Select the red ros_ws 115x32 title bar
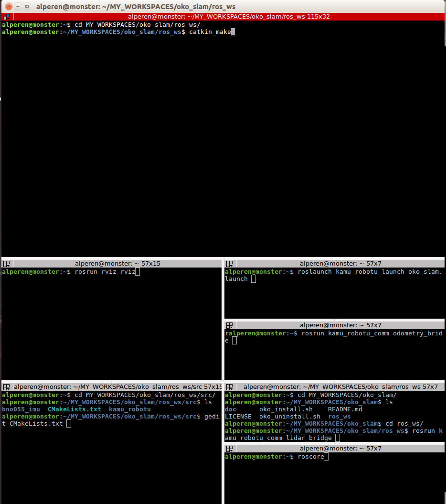The image size is (446, 504). pos(229,17)
